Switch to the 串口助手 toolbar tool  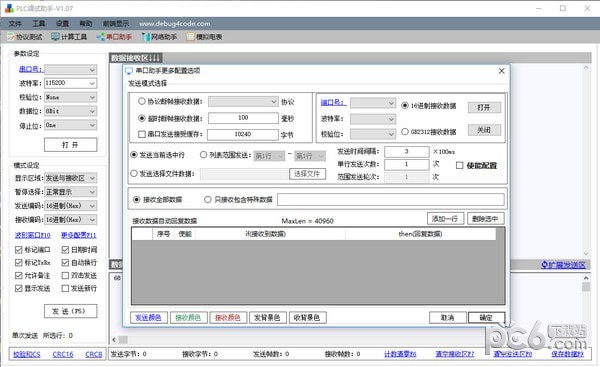tap(114, 37)
